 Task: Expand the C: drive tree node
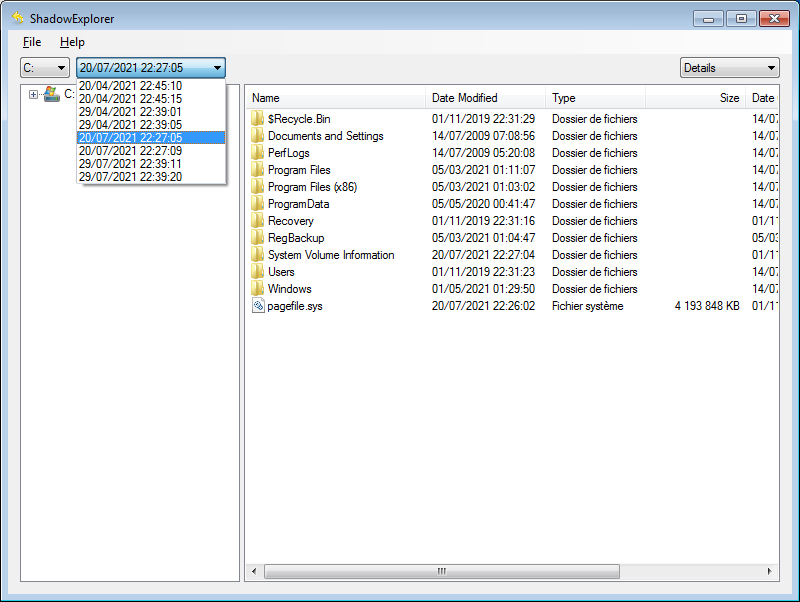click(x=33, y=94)
